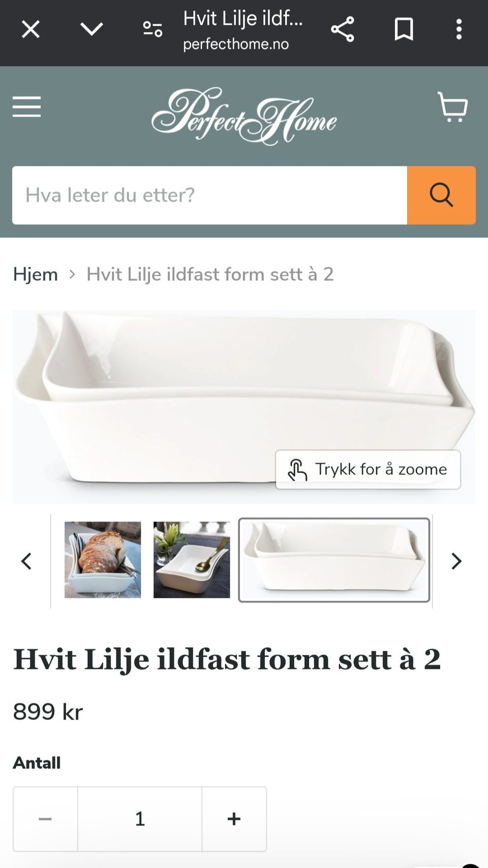This screenshot has width=488, height=868.
Task: Open the site settings tune icon
Action: [x=152, y=30]
